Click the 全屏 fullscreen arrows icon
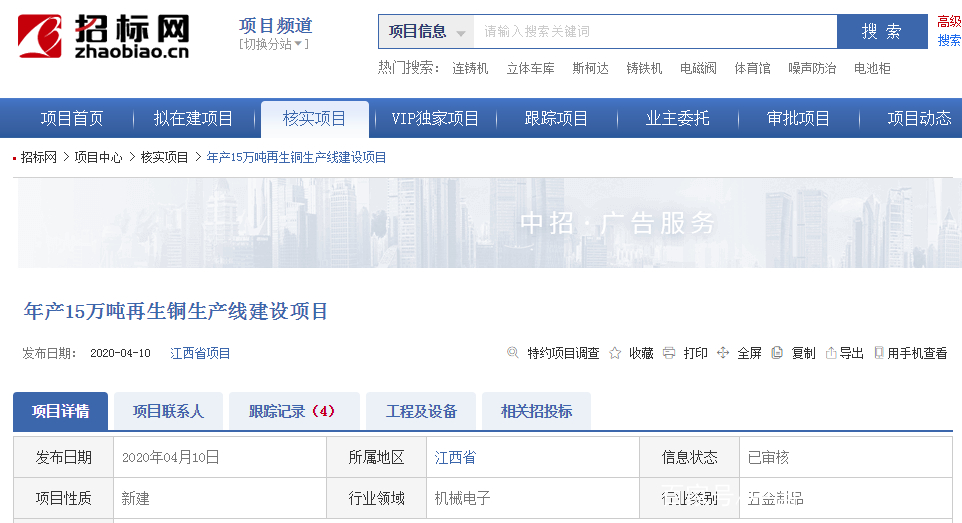The height and width of the screenshot is (523, 962). pyautogui.click(x=723, y=353)
